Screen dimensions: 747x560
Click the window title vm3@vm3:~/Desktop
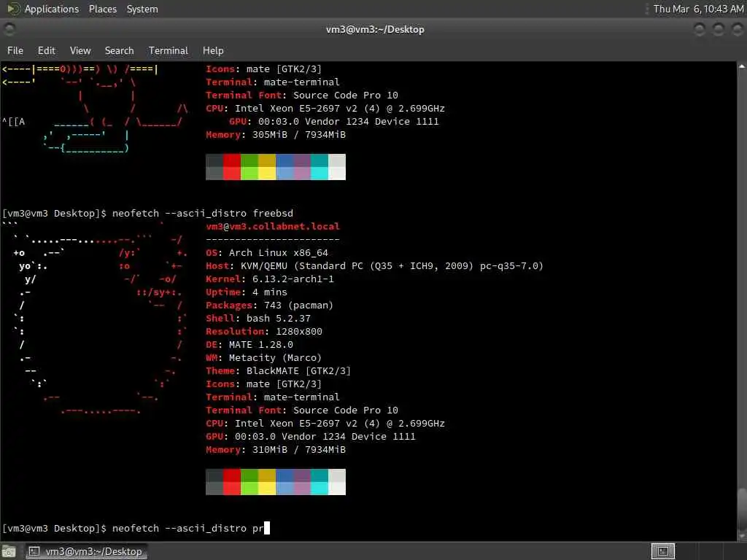pyautogui.click(x=375, y=29)
